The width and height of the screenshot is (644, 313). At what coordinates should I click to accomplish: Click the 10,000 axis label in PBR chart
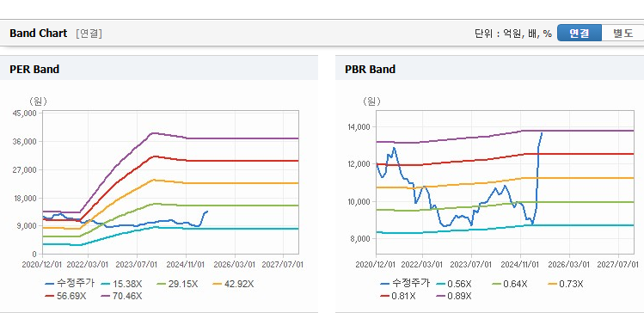359,201
